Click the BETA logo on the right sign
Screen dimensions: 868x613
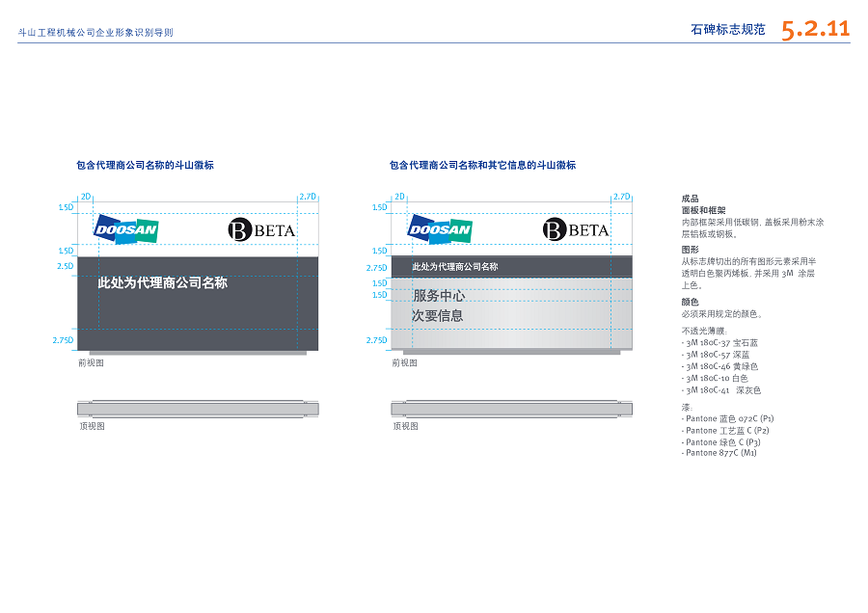(x=576, y=229)
